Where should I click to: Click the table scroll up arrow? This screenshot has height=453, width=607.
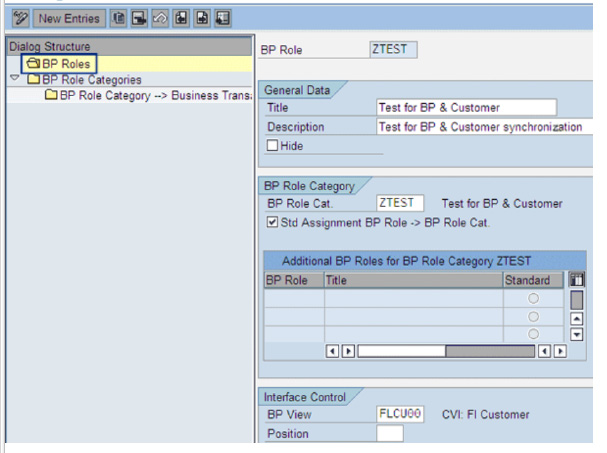(577, 319)
